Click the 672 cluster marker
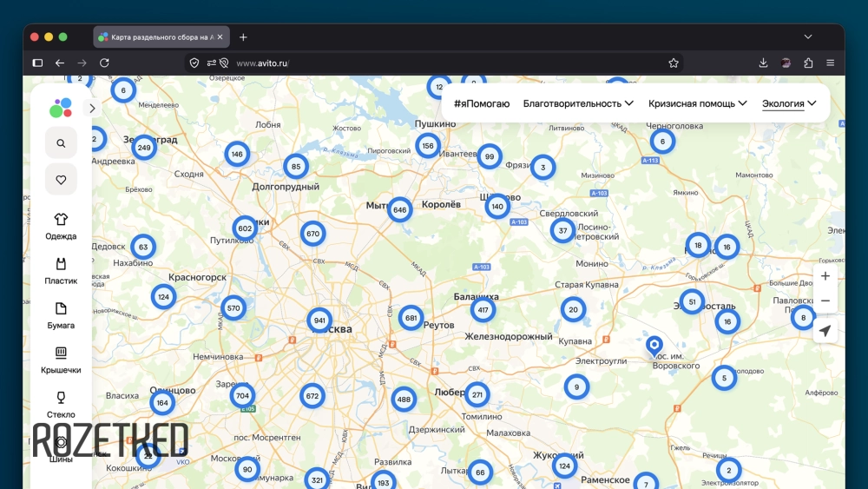Screen dimensions: 868x489 pos(312,396)
